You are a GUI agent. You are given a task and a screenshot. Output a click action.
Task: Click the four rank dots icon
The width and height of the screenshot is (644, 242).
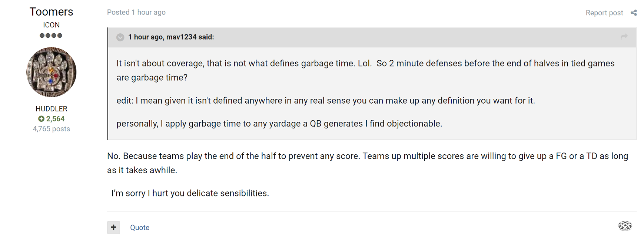pos(51,36)
